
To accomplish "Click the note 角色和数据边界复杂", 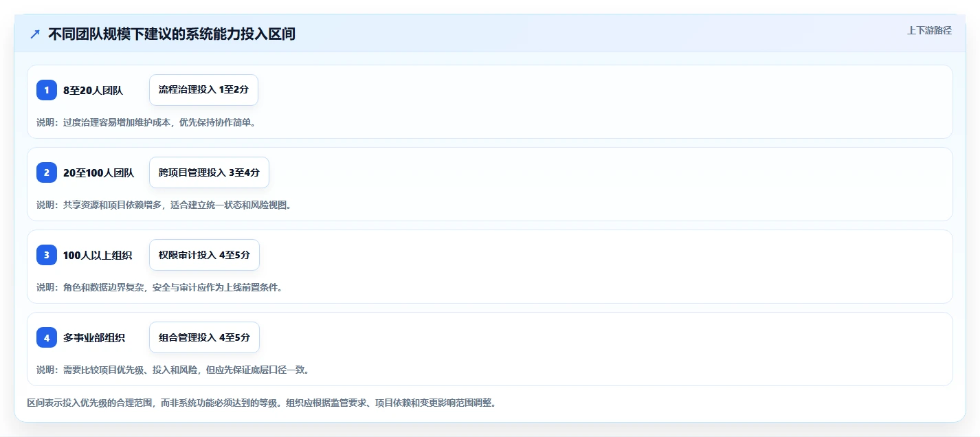I will click(x=159, y=287).
